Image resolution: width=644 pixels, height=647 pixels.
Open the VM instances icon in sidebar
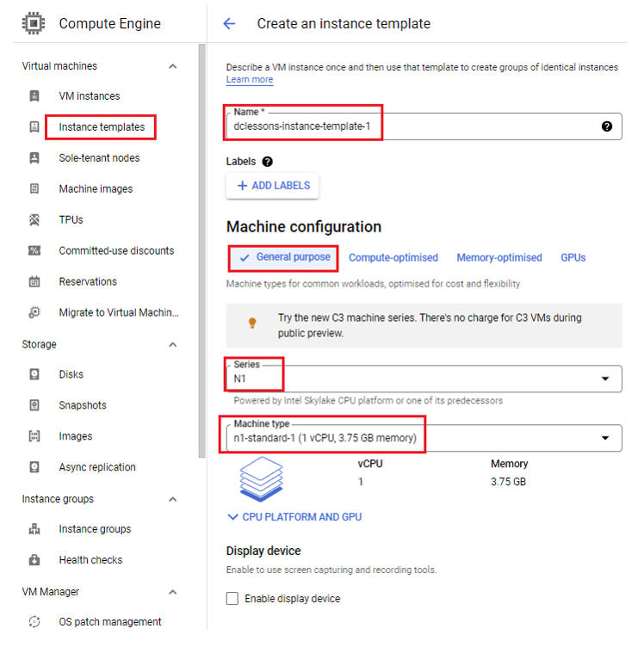pos(34,96)
